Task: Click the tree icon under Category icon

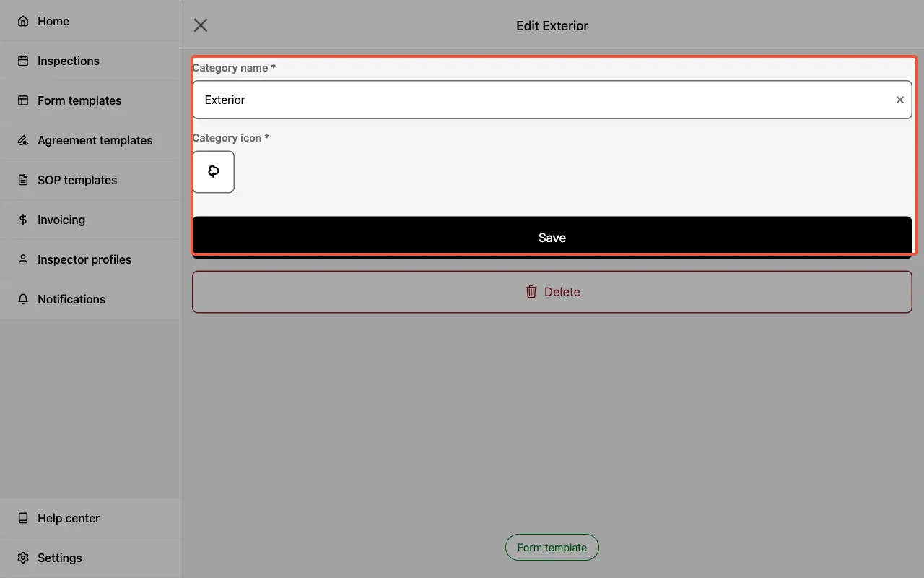Action: coord(213,171)
